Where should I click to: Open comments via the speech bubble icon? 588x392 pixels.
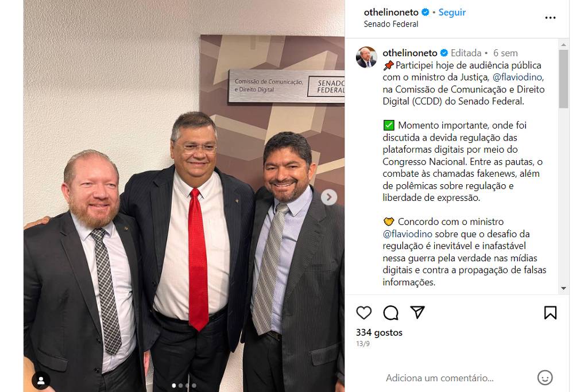point(390,313)
